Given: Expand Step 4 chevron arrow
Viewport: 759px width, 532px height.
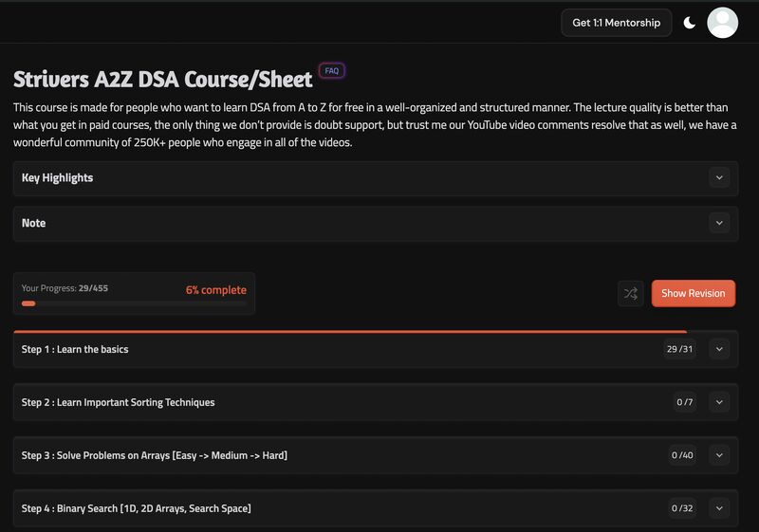Looking at the screenshot, I should (x=719, y=508).
